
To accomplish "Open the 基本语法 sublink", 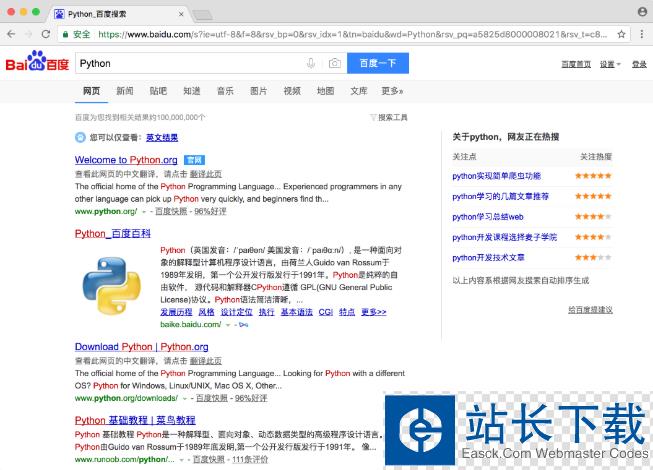I will 297,312.
